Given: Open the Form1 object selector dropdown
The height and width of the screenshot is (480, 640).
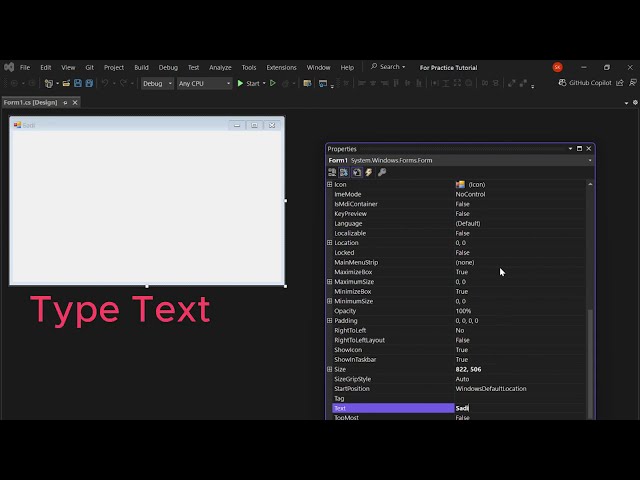Looking at the screenshot, I should pos(590,160).
